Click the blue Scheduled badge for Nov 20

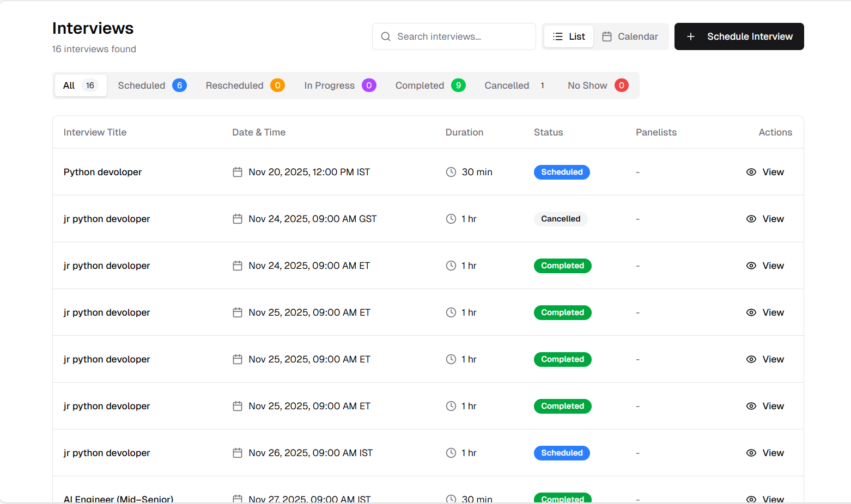(x=562, y=172)
